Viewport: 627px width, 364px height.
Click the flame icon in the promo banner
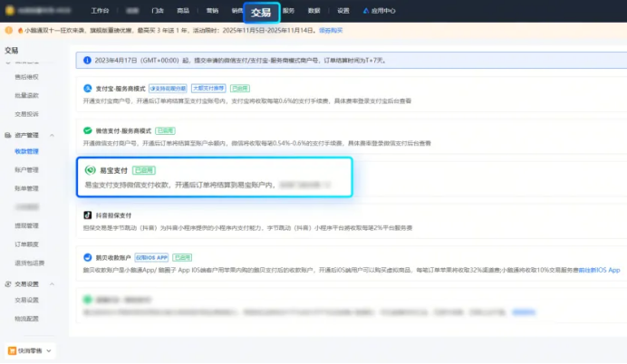[20, 31]
